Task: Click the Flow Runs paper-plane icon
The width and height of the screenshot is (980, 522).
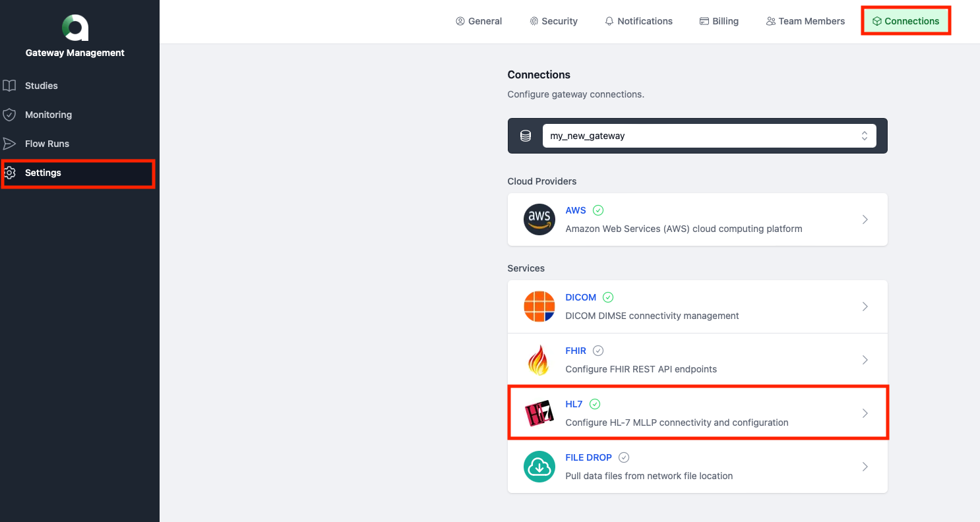Action: click(x=9, y=144)
